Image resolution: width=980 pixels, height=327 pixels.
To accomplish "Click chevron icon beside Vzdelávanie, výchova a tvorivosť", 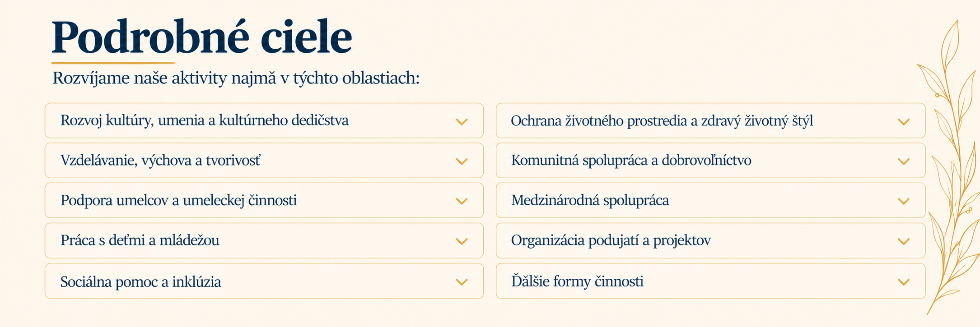I will pyautogui.click(x=462, y=161).
